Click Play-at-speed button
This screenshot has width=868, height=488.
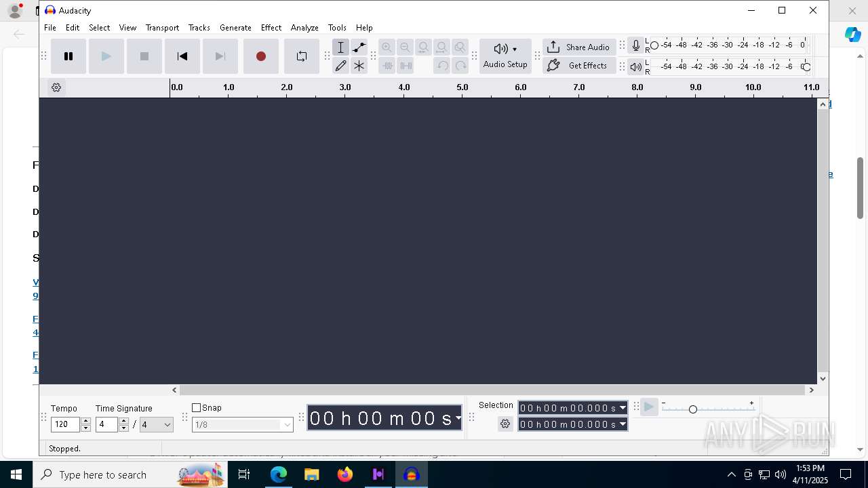(x=649, y=407)
